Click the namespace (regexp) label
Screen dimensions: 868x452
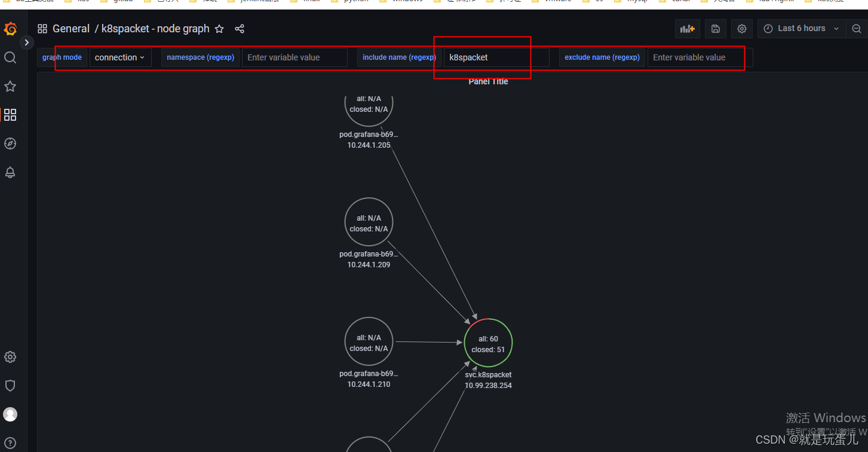[x=201, y=57]
